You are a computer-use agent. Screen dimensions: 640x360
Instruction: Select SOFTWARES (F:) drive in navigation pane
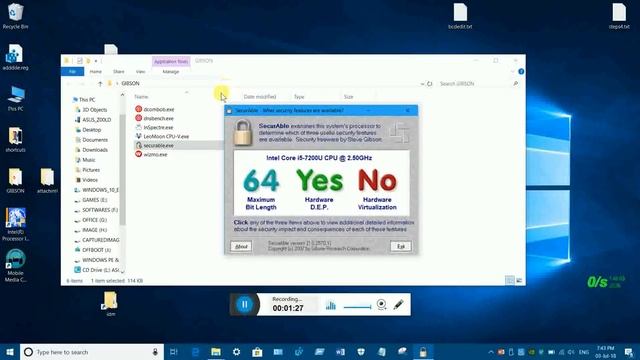coord(96,210)
